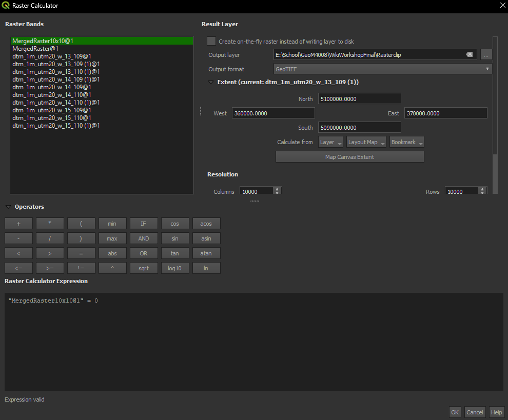This screenshot has height=420, width=508.
Task: Click the clear text icon in Output layer field
Action: 469,55
